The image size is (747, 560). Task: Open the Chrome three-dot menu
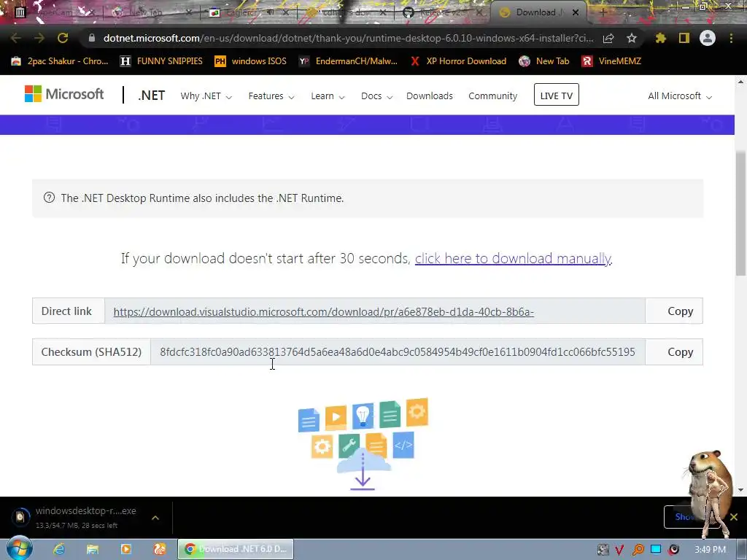point(731,38)
